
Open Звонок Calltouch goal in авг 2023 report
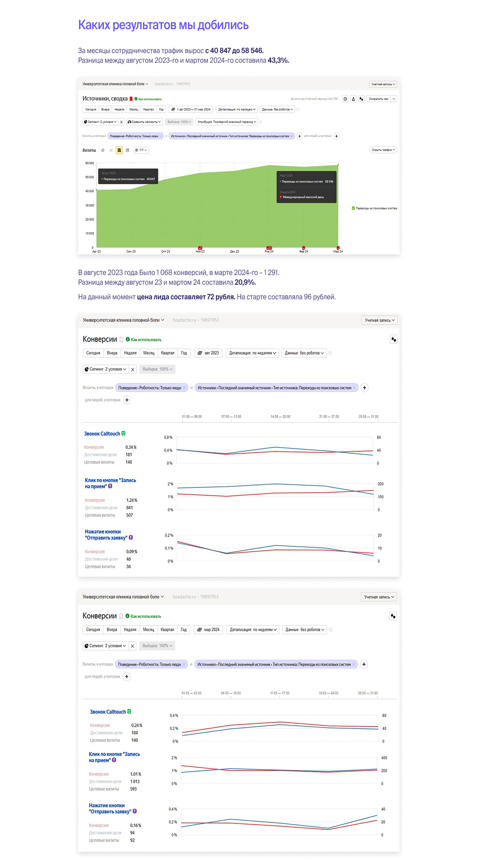point(102,434)
